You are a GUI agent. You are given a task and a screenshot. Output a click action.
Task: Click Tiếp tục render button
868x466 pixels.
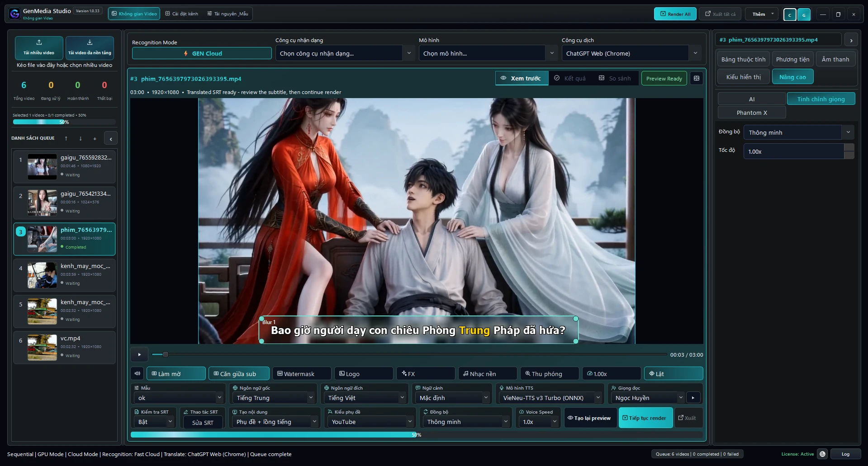click(x=645, y=418)
